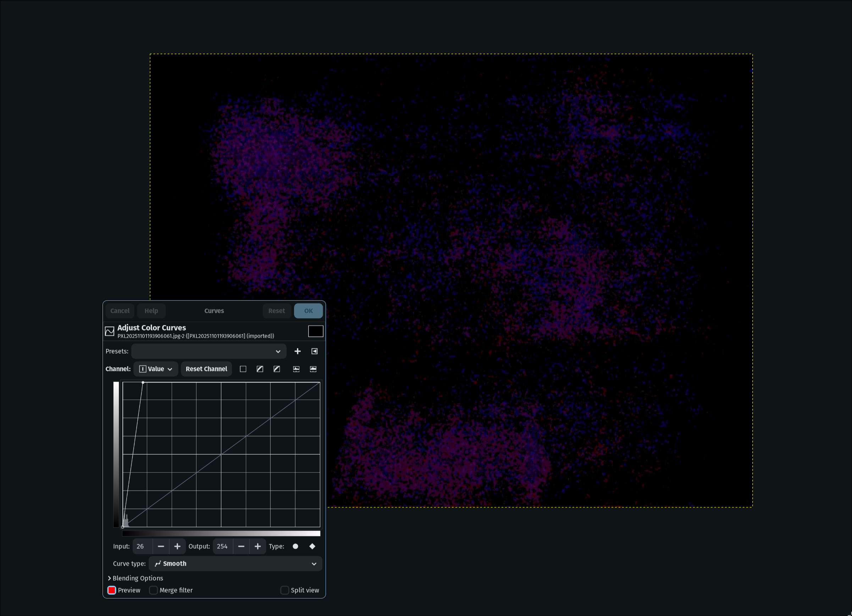Confirm curves with the OK button
Image resolution: width=852 pixels, height=616 pixels.
pyautogui.click(x=308, y=311)
